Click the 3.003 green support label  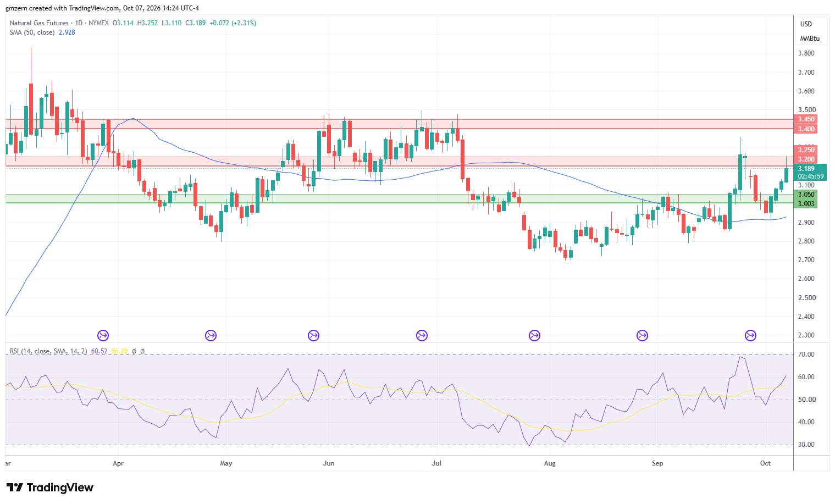[806, 204]
